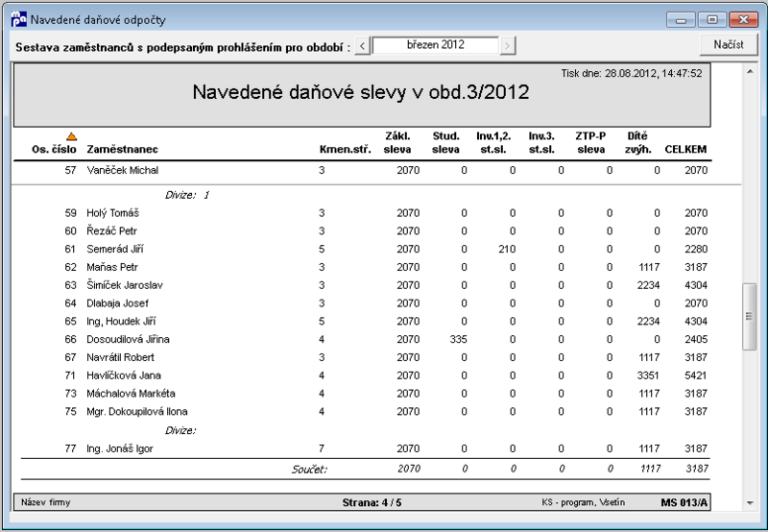Click the Inv.3. st.sl. column header

tap(541, 142)
